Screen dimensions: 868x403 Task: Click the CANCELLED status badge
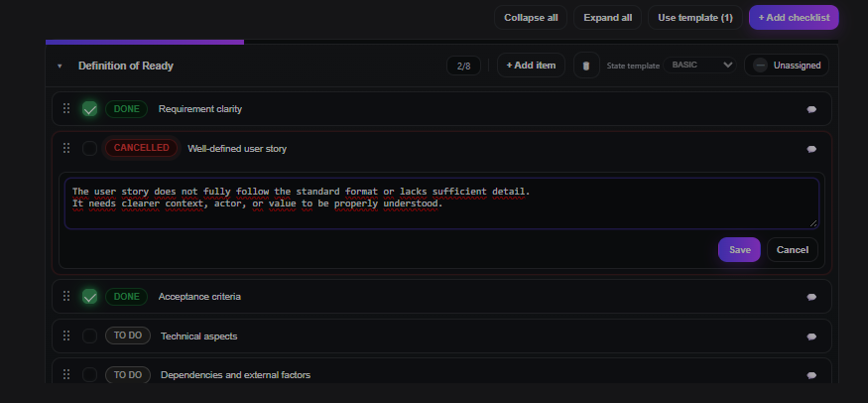point(141,148)
